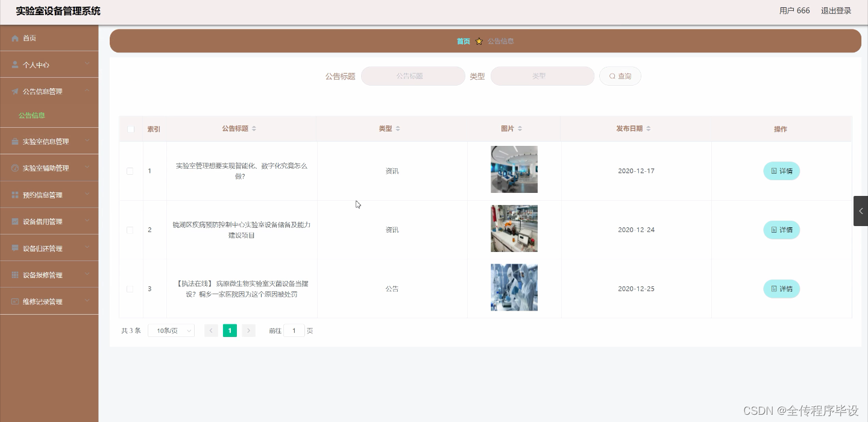This screenshot has height=422, width=868.
Task: Click the paper-plane icon for 公告信息管理
Action: coord(14,91)
